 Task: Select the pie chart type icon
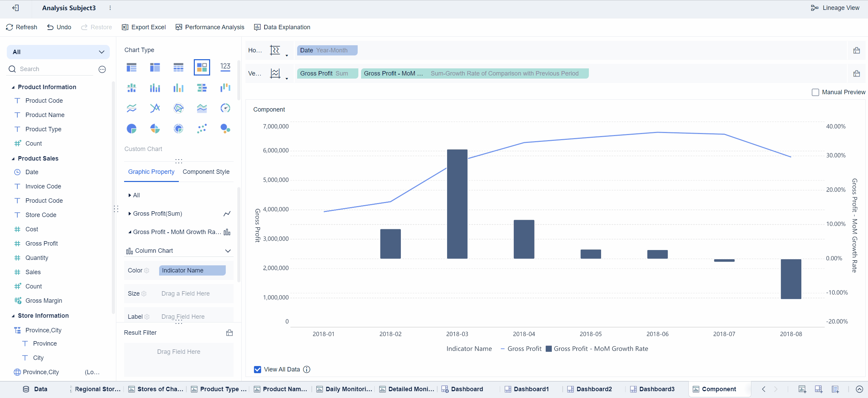click(x=132, y=129)
